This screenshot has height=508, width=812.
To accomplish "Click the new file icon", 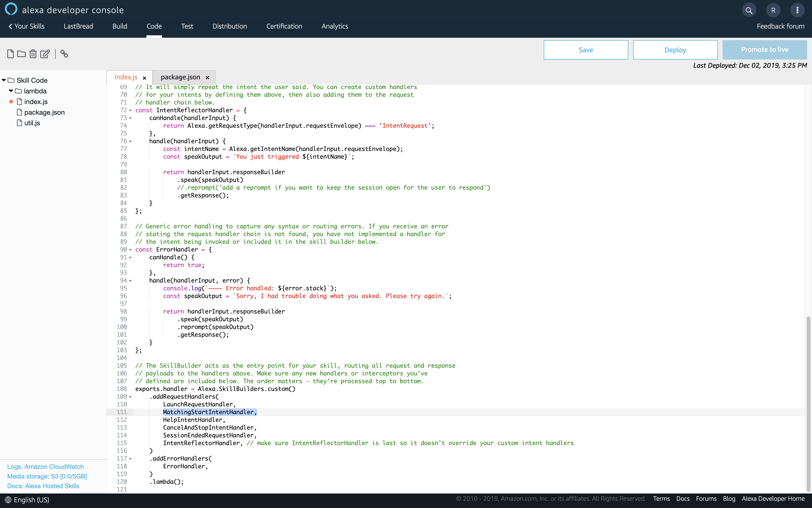I will [x=10, y=54].
